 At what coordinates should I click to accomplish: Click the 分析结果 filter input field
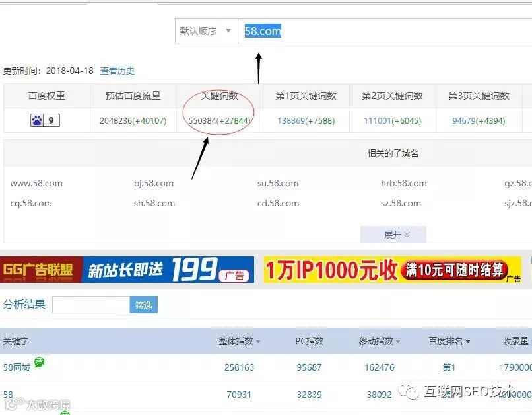tap(91, 305)
